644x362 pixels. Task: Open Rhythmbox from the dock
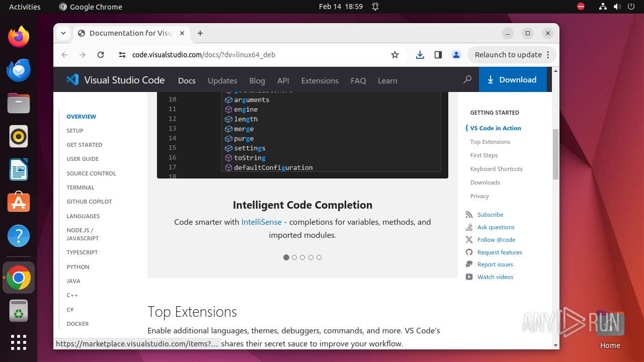[19, 136]
